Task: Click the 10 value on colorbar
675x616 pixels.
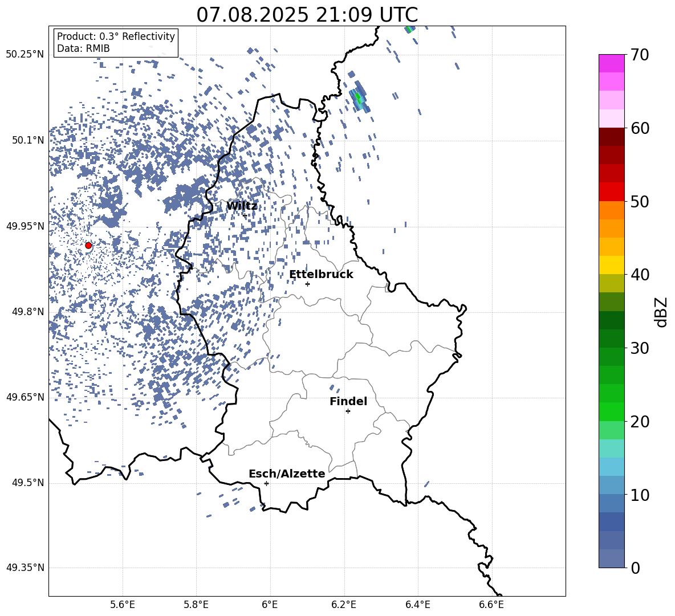Action: coord(639,495)
